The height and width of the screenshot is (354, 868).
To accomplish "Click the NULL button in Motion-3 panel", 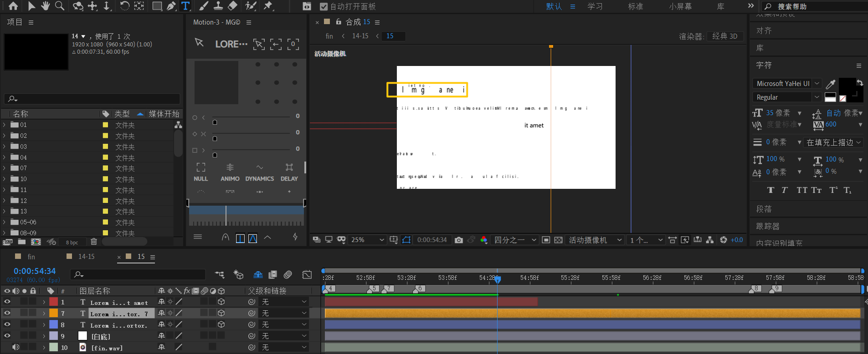I will 201,172.
